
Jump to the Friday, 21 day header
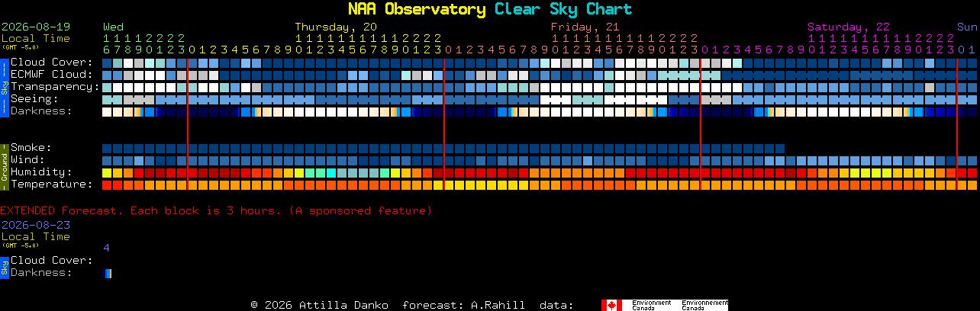click(585, 27)
